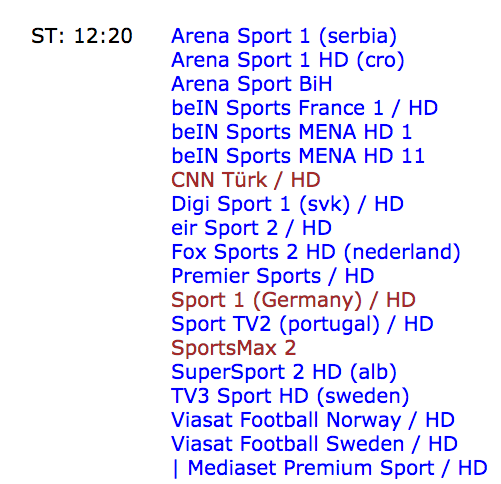Viewport: 501px width, 484px height.
Task: Open Mediaset Premium Sport / HD link
Action: click(x=337, y=468)
